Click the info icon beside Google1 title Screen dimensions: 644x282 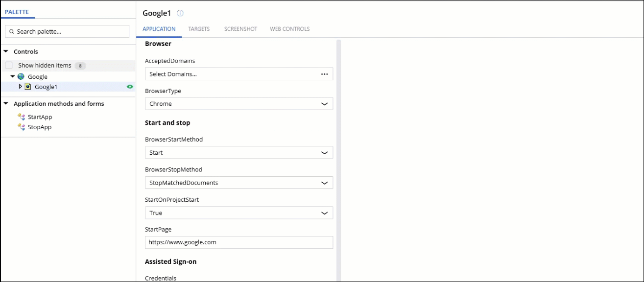click(x=180, y=13)
